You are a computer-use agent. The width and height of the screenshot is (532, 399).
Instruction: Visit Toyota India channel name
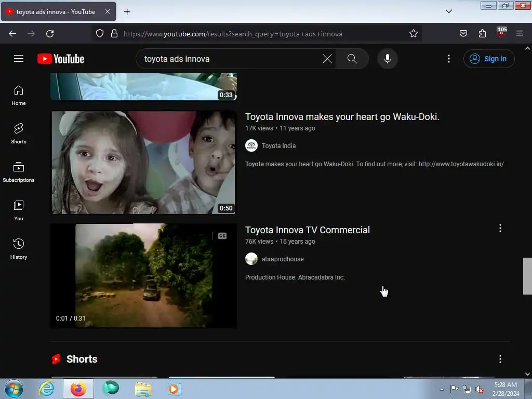click(278, 146)
